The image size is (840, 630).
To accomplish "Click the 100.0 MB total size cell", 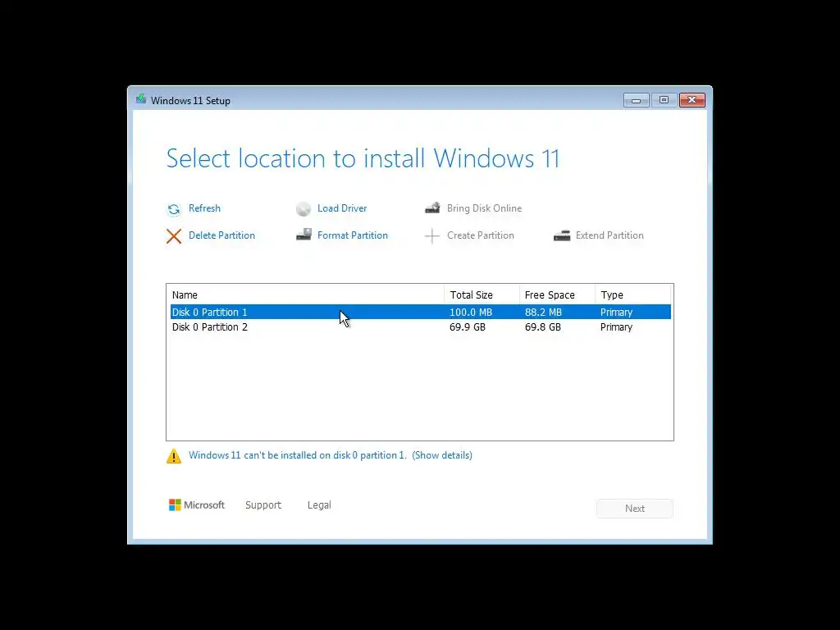I will pyautogui.click(x=470, y=312).
